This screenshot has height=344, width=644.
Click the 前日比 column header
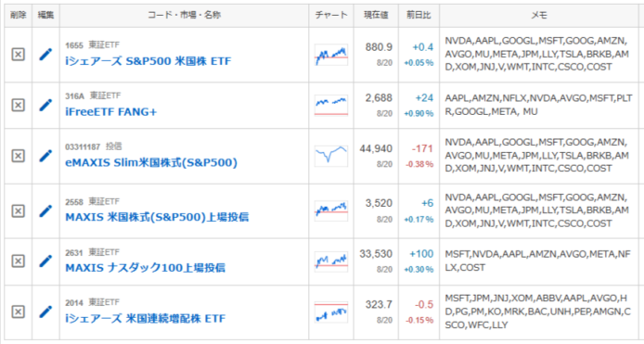419,15
